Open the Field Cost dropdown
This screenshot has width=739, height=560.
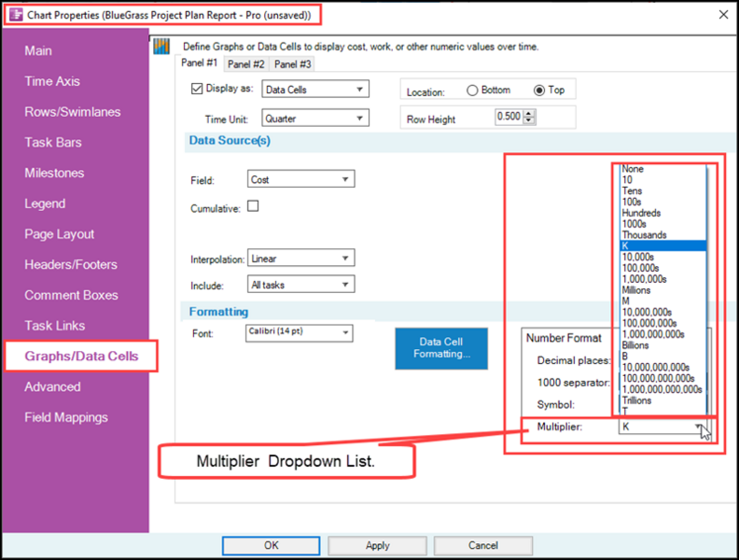(x=300, y=179)
